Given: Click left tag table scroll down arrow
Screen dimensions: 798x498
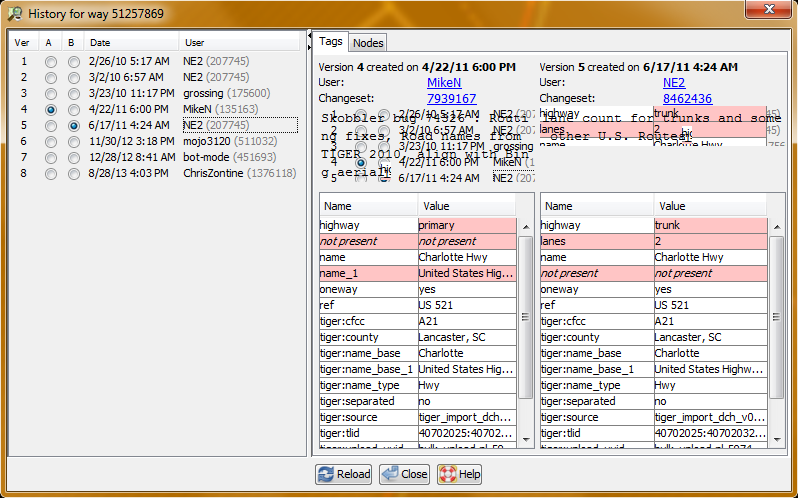Looking at the screenshot, I should coord(526,440).
